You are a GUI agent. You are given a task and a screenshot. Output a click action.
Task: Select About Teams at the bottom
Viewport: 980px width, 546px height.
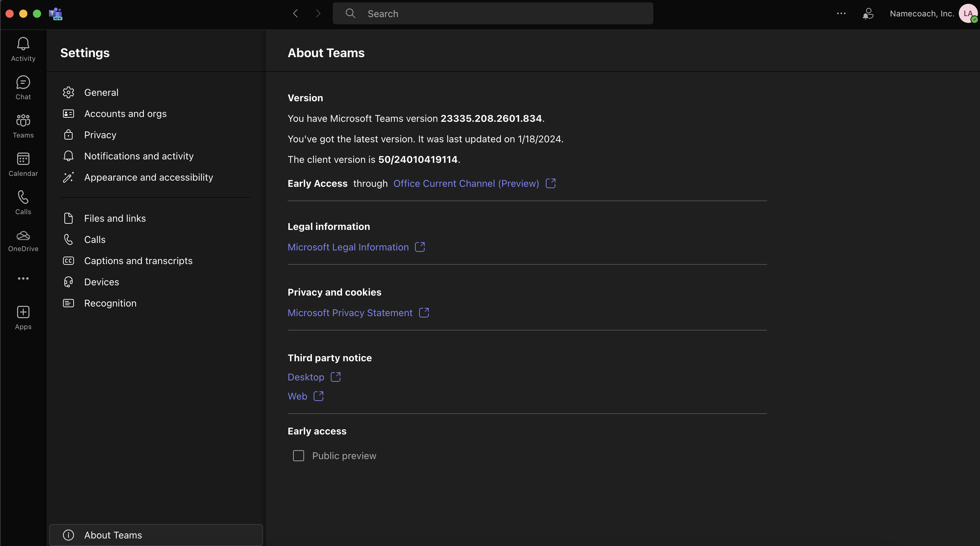156,535
